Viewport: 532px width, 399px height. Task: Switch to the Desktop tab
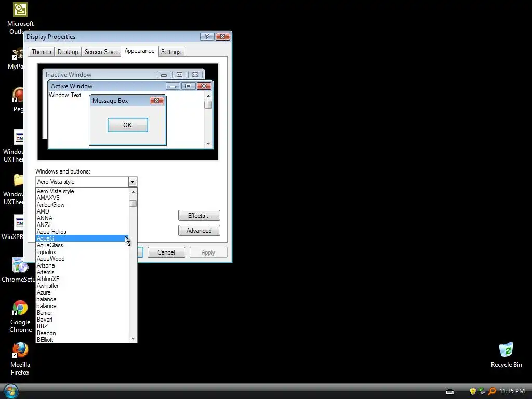click(68, 52)
